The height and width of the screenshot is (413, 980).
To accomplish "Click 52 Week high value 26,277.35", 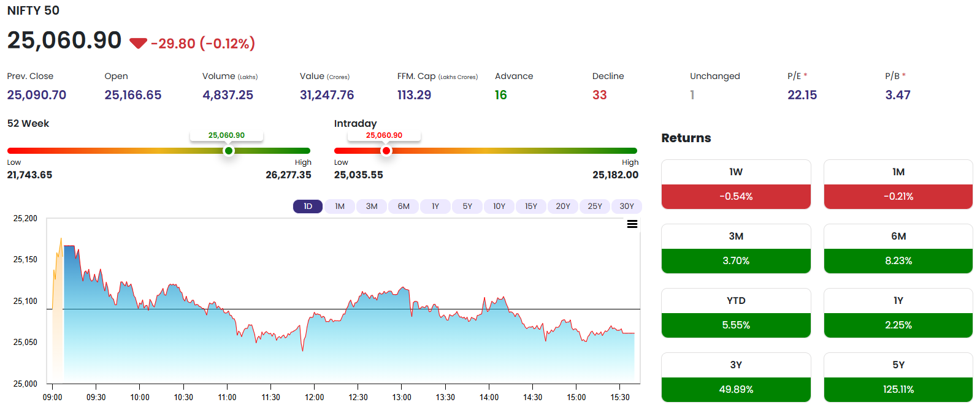I will (x=288, y=175).
